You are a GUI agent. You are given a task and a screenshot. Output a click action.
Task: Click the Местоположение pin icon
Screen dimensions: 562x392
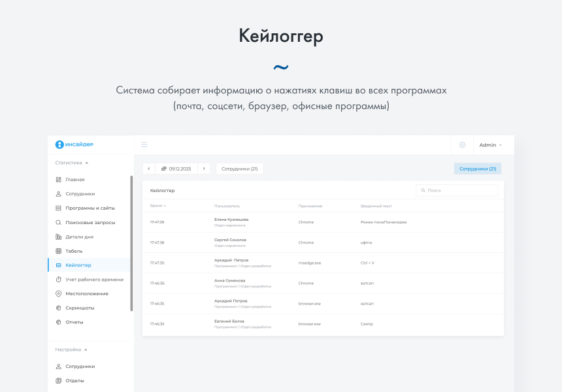pyautogui.click(x=58, y=294)
